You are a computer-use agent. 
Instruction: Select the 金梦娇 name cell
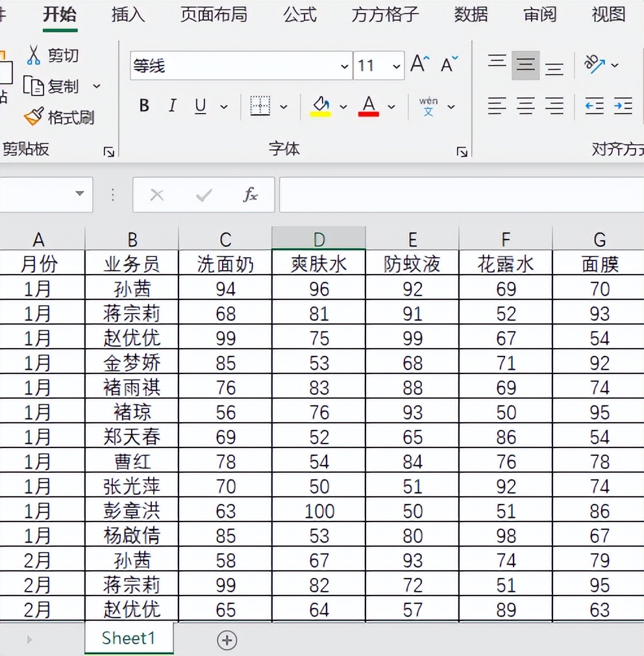[132, 362]
